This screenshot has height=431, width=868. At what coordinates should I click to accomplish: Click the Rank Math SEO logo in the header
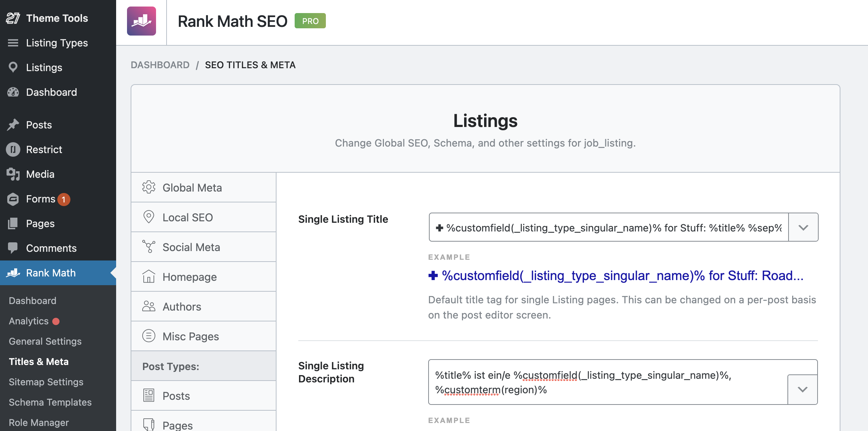click(x=142, y=21)
